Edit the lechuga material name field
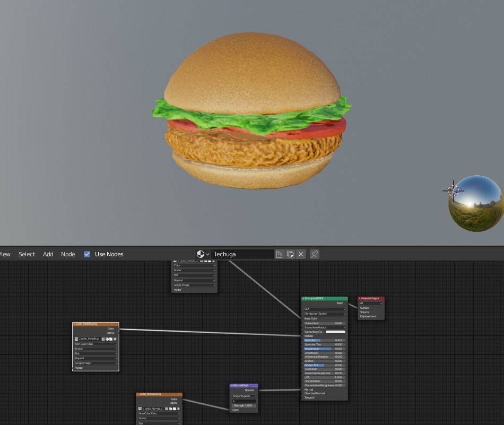 pos(242,254)
